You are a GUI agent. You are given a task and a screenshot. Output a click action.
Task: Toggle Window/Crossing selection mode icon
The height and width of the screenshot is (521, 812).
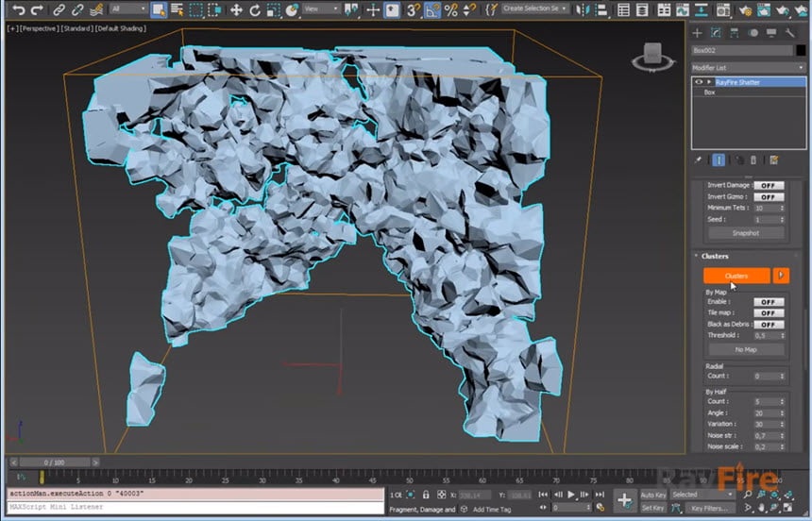click(x=214, y=9)
